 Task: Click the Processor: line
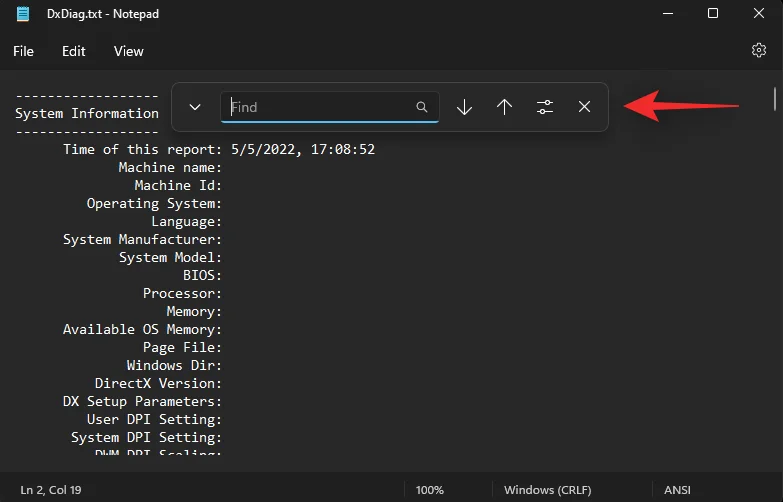tap(182, 293)
